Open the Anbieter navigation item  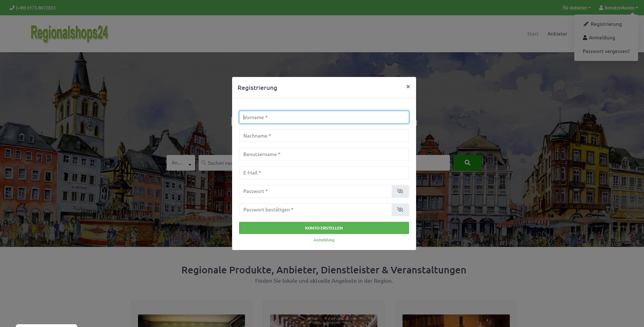click(x=557, y=34)
